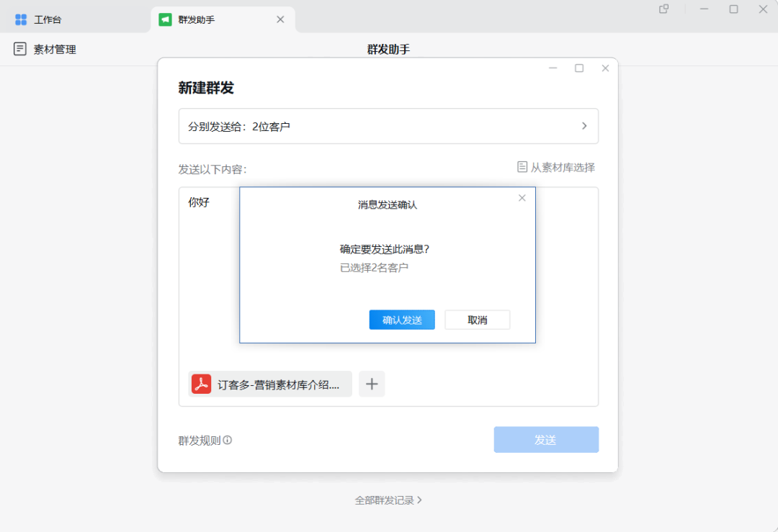Click the 新建群发 heading

coord(206,88)
